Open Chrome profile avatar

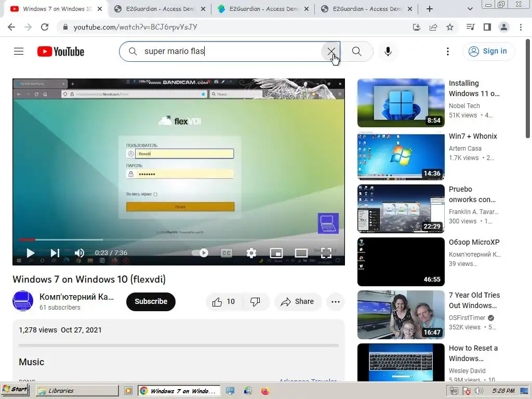click(x=504, y=27)
